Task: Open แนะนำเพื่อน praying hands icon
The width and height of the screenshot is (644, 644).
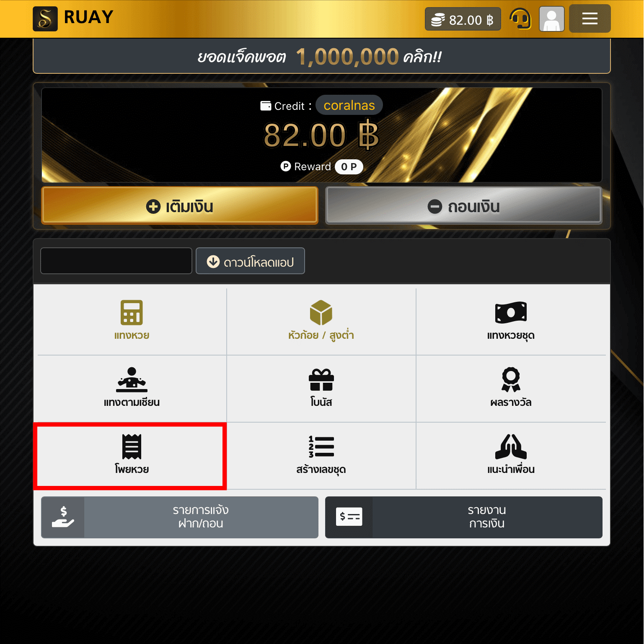Action: [x=511, y=447]
